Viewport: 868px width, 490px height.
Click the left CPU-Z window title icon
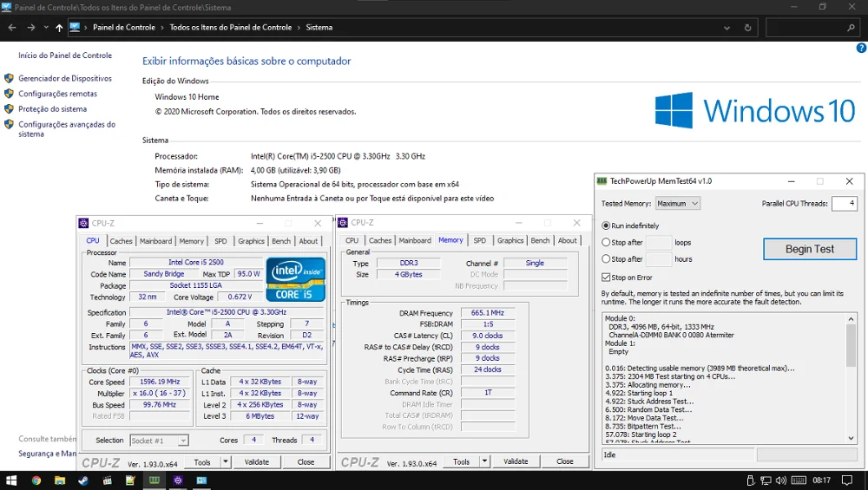[x=83, y=223]
